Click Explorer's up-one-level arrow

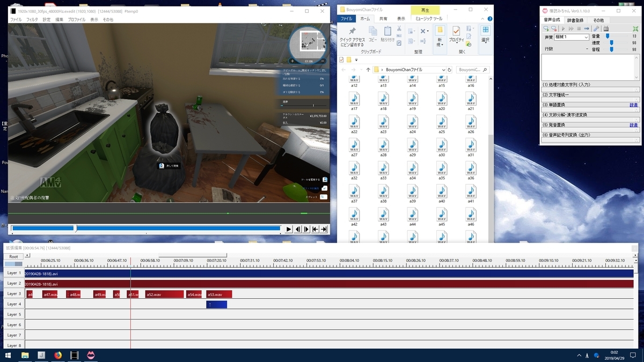tap(368, 70)
